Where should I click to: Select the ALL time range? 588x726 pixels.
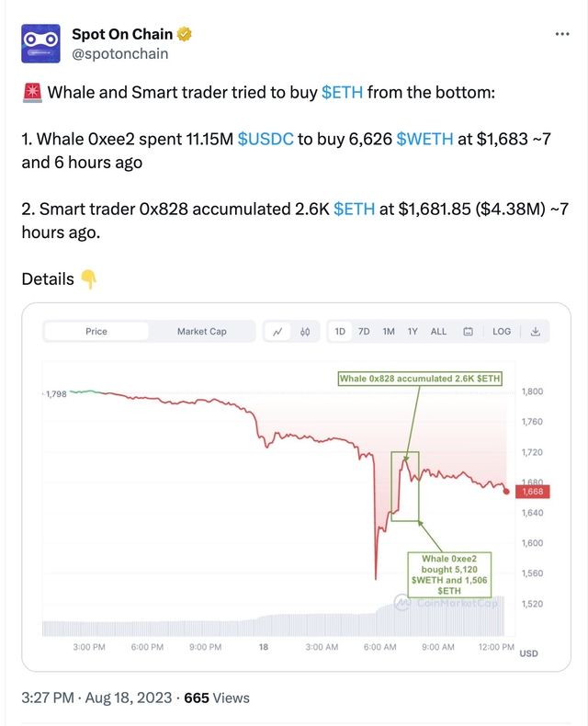click(x=438, y=332)
